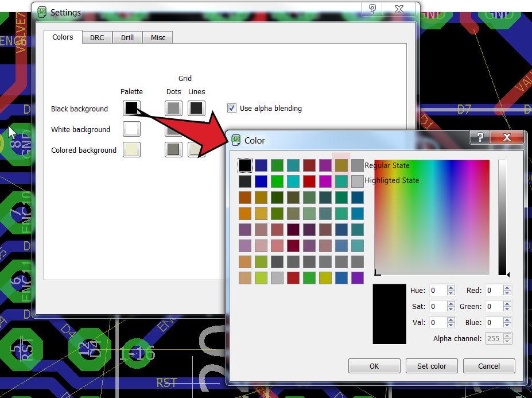Click the Sat value field
The image size is (532, 398).
[438, 306]
